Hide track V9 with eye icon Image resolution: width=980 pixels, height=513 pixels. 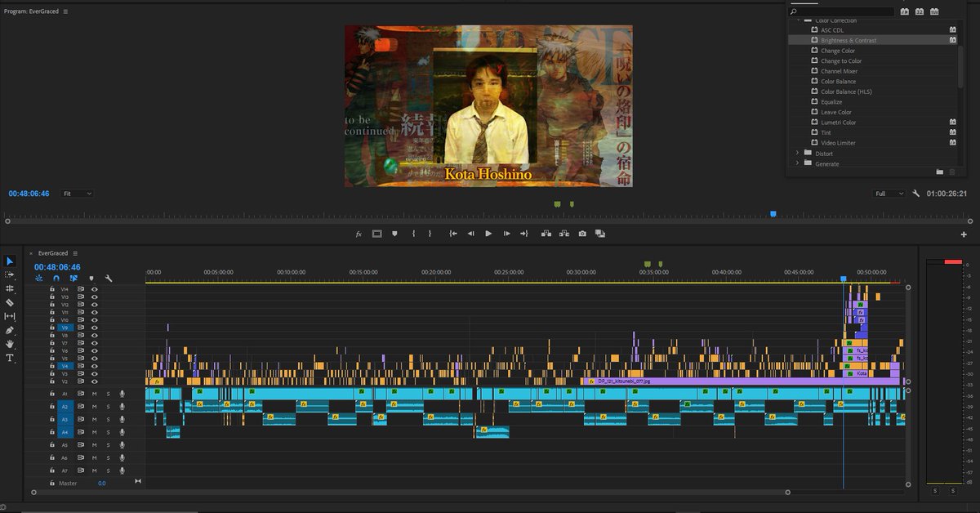pyautogui.click(x=94, y=328)
